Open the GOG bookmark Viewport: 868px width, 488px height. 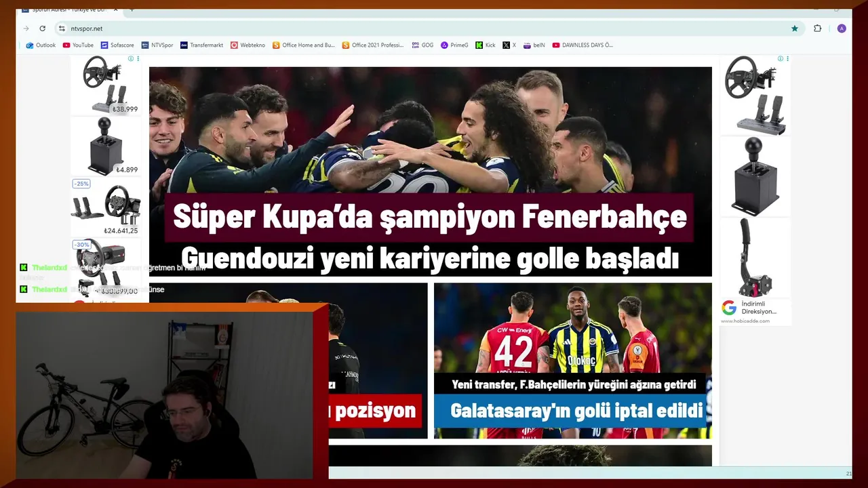[422, 45]
